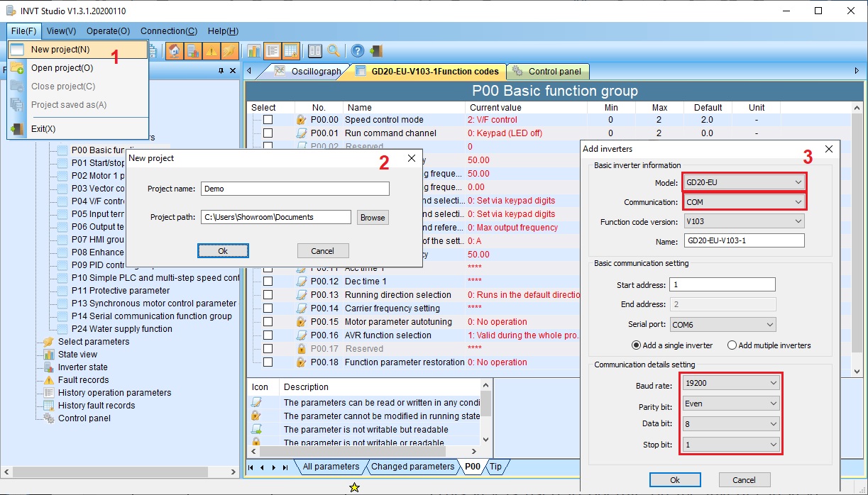Check the Select box for P00.01
868x495 pixels.
tap(268, 133)
